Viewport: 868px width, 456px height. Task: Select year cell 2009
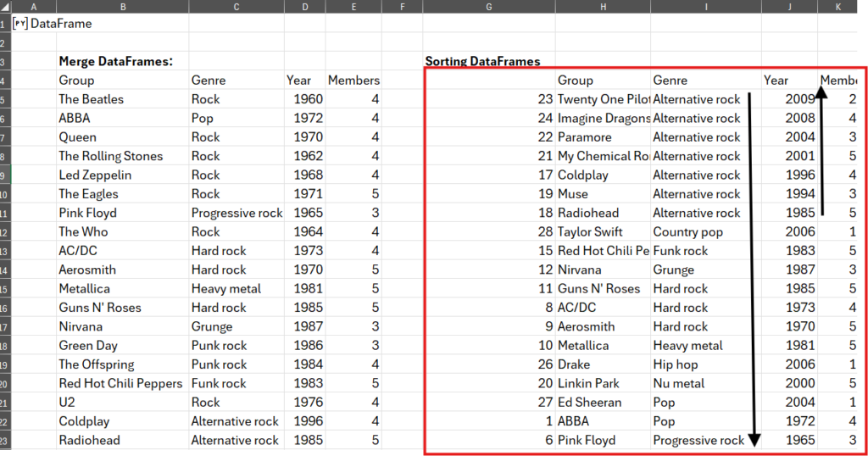pyautogui.click(x=790, y=99)
